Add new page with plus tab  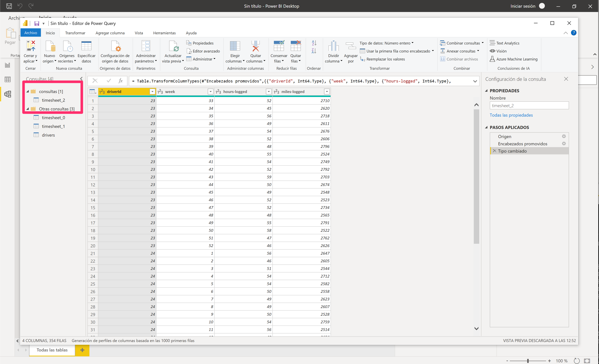82,350
